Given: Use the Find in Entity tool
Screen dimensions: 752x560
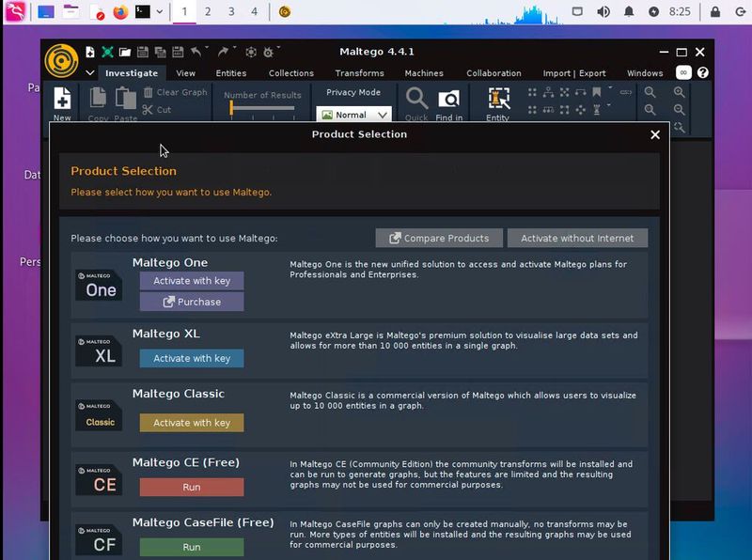Looking at the screenshot, I should 448,99.
